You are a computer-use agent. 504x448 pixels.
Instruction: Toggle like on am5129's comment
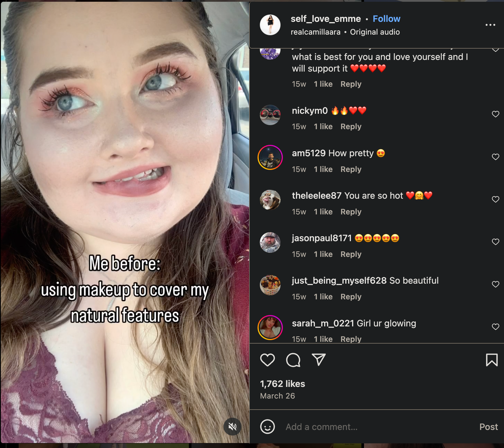point(495,157)
